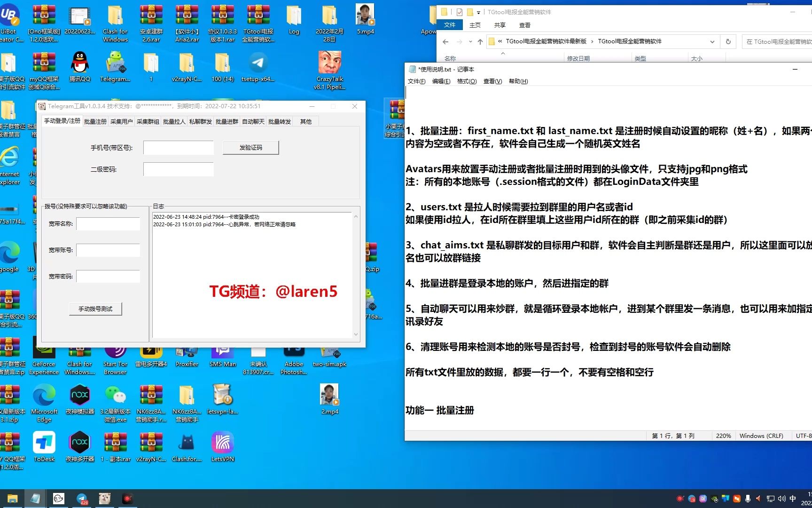Open the volume icon in system tray
Image resolution: width=812 pixels, height=508 pixels.
click(781, 498)
